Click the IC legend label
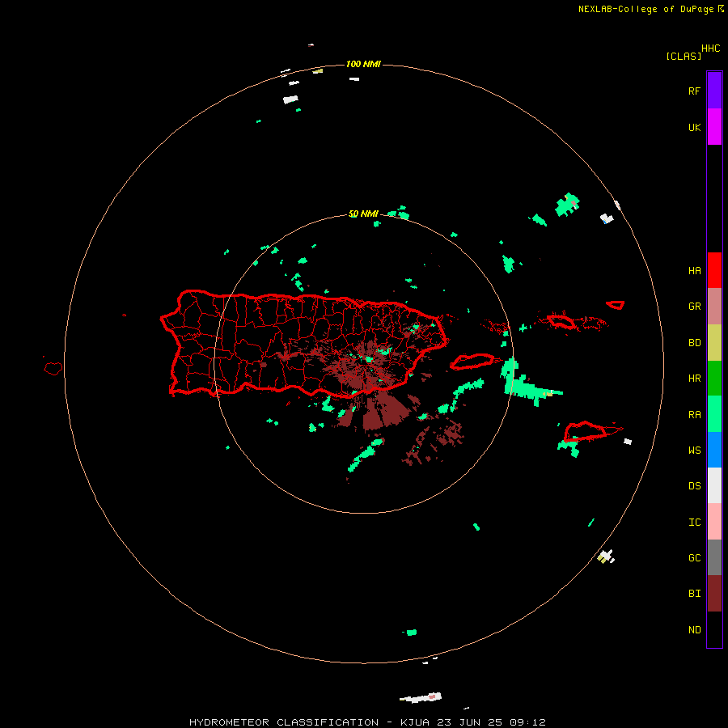The height and width of the screenshot is (728, 728). coord(694,523)
